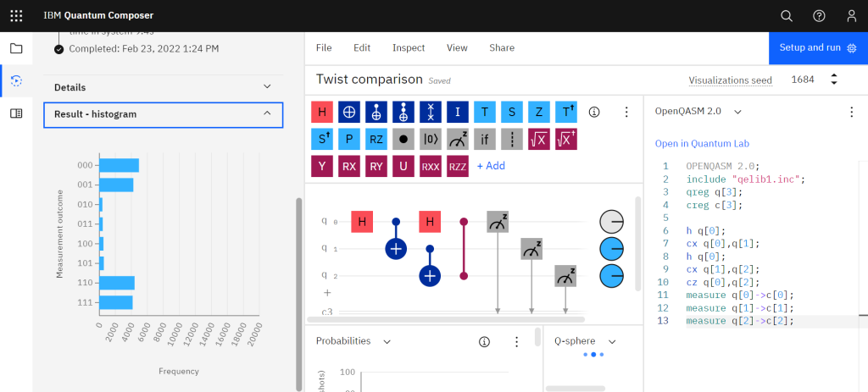The height and width of the screenshot is (392, 868).
Task: Follow the Open in Quantum Lab link
Action: click(702, 143)
